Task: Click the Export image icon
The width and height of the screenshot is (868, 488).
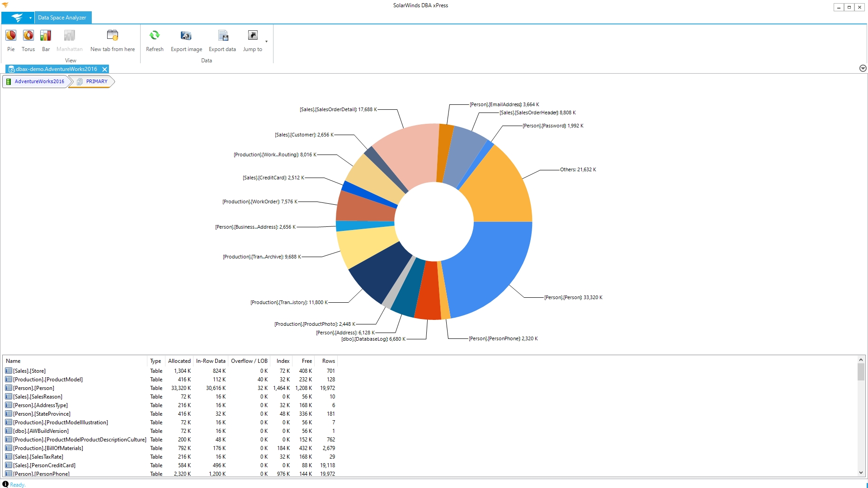Action: (x=186, y=36)
